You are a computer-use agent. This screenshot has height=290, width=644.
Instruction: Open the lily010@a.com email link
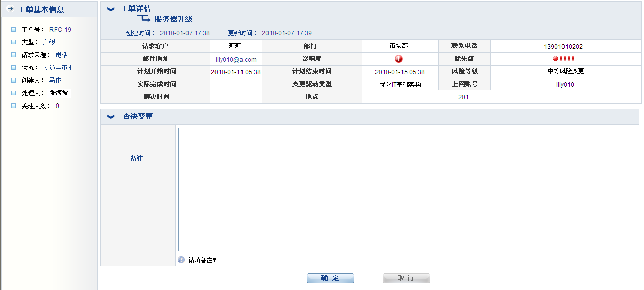click(x=236, y=60)
